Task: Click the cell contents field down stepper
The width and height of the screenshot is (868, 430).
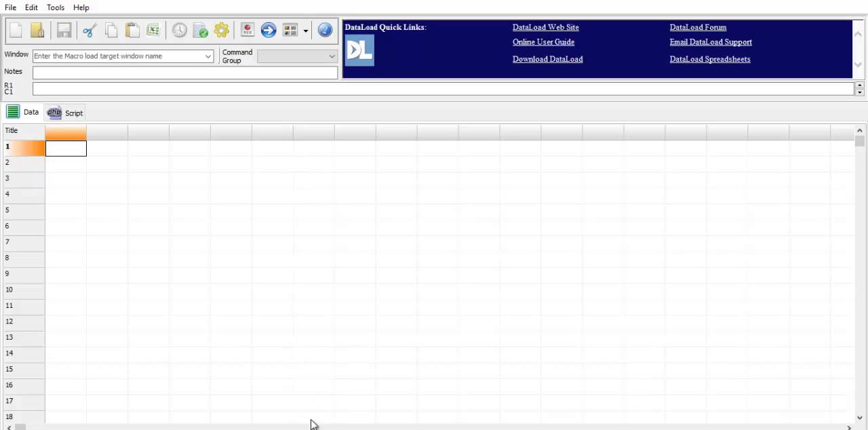Action: (x=860, y=92)
